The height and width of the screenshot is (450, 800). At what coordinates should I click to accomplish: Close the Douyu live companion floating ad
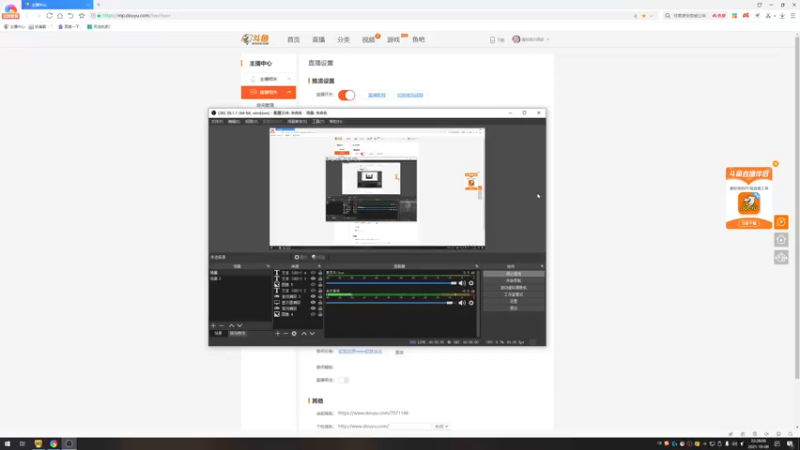[x=776, y=164]
